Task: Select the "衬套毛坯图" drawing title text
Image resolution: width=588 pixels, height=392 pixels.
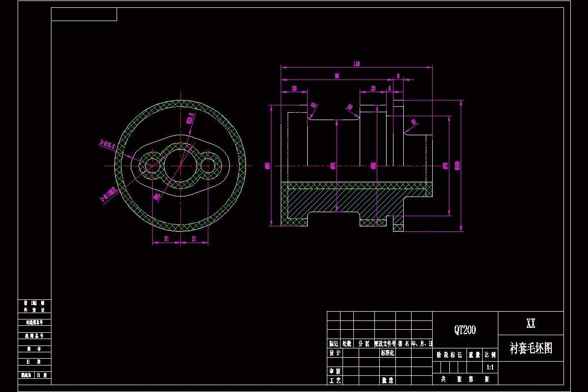Action: 531,348
